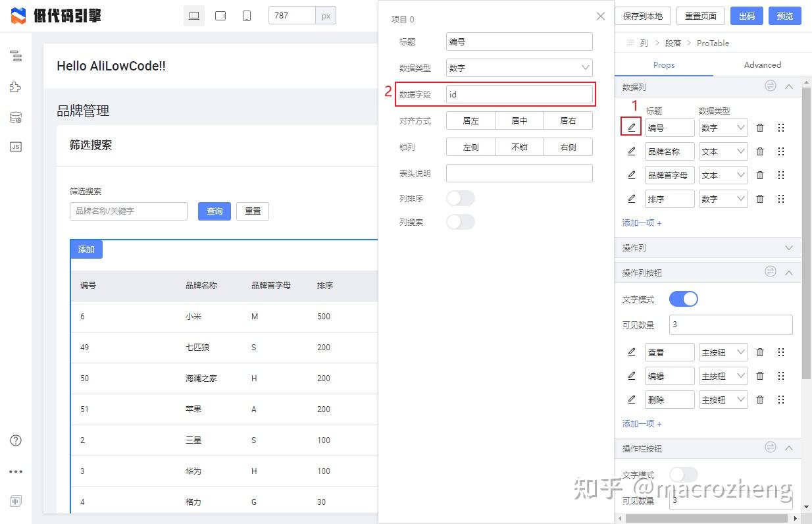
Task: Collapse the 操作列按钮 section
Action: 789,273
